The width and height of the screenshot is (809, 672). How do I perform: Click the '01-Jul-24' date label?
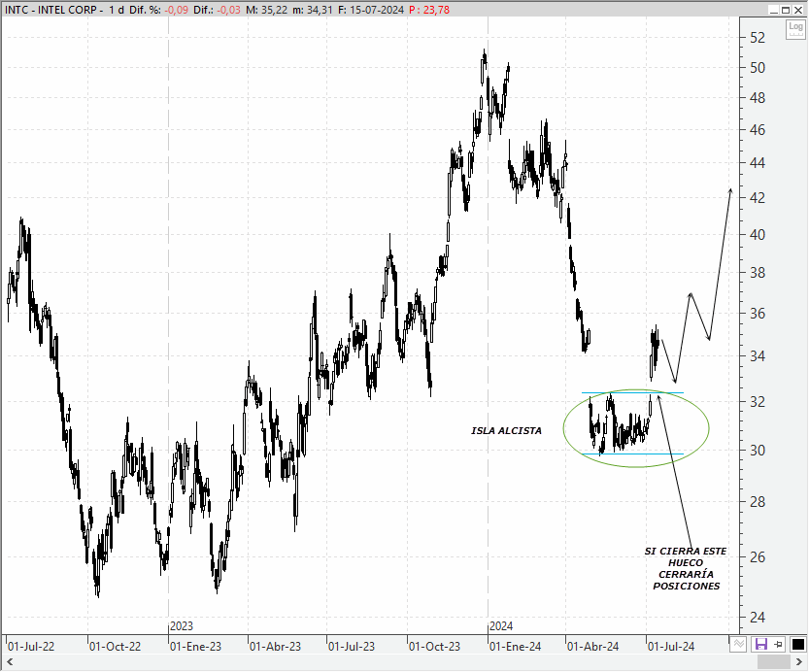671,646
